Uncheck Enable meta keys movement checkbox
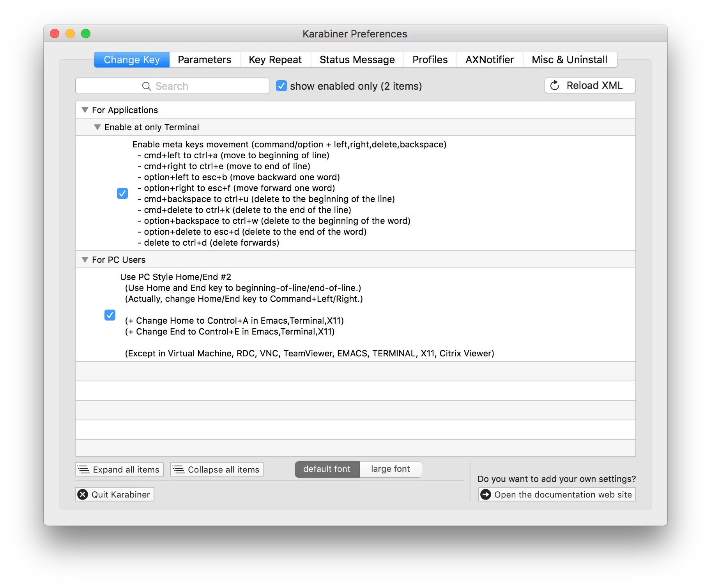Viewport: 711px width, 588px height. (x=122, y=193)
